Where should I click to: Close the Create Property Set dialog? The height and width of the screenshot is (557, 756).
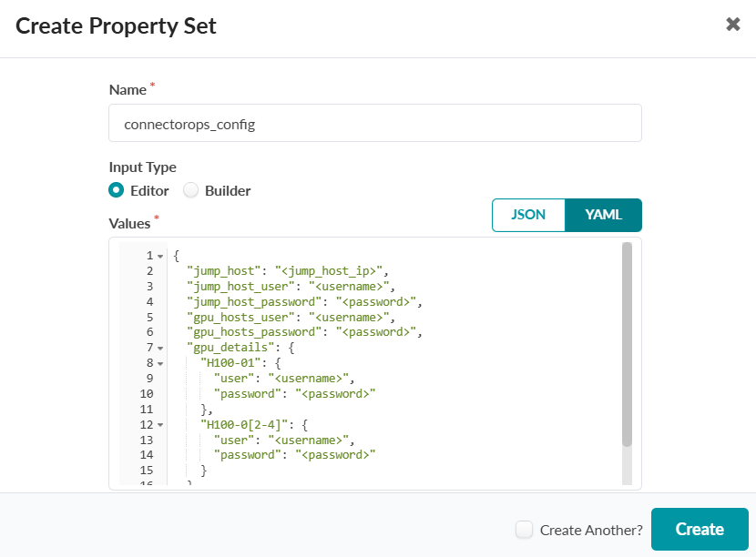point(732,25)
